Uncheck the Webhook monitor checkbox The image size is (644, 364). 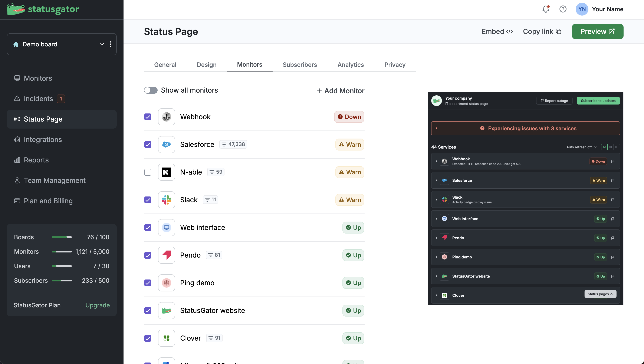(148, 117)
